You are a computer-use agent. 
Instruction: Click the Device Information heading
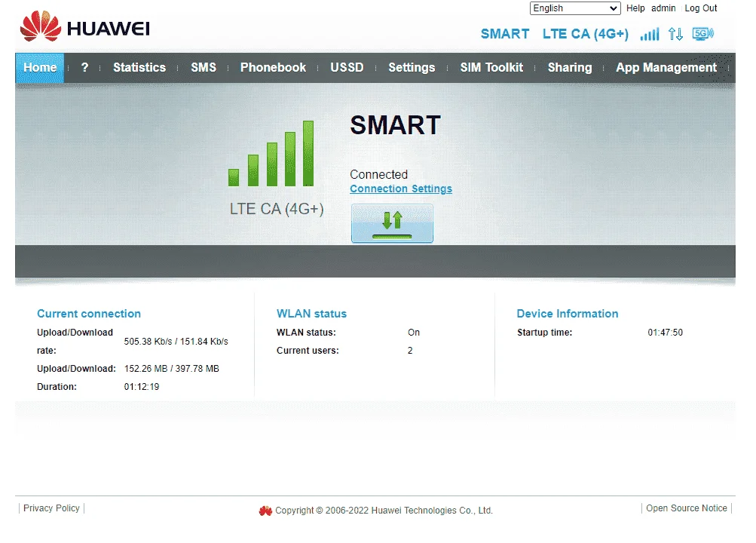pos(567,314)
